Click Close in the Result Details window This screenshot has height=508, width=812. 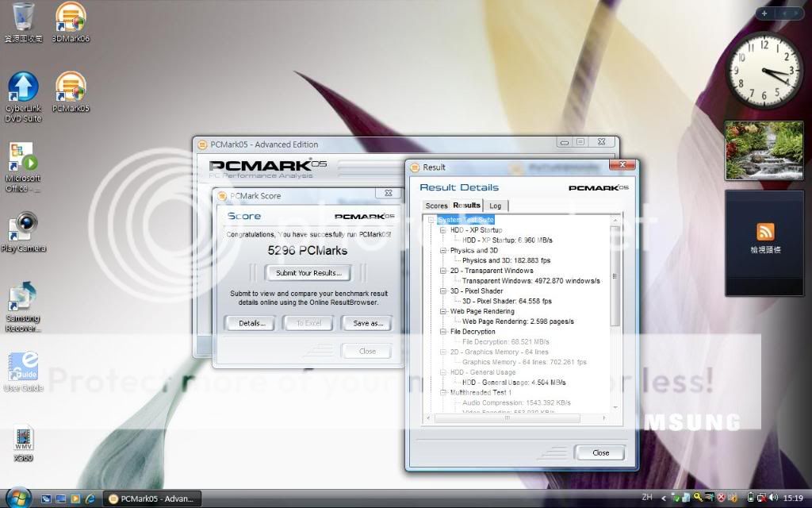(x=600, y=452)
